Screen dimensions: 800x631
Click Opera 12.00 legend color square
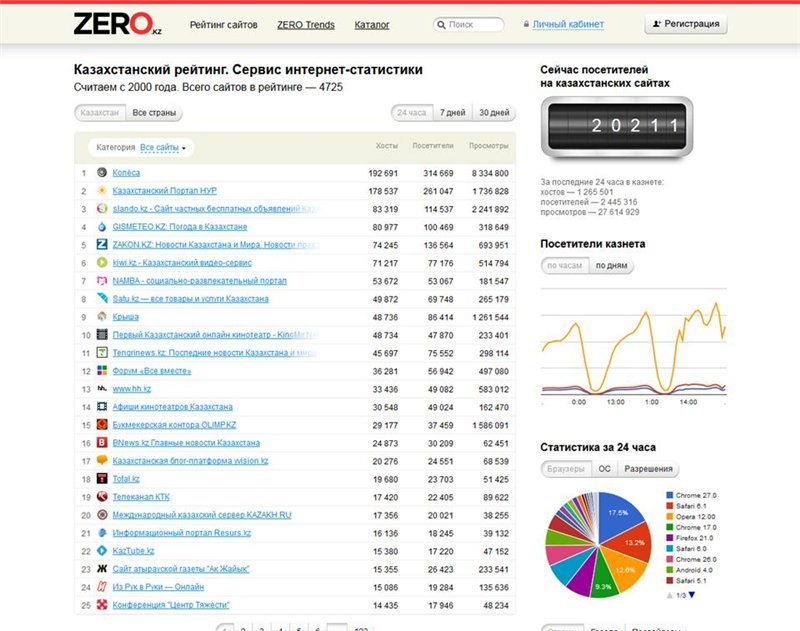[669, 516]
